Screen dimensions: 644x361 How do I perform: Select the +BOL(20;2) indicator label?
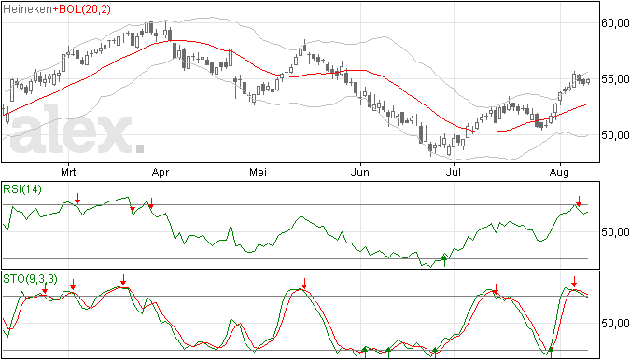point(81,9)
